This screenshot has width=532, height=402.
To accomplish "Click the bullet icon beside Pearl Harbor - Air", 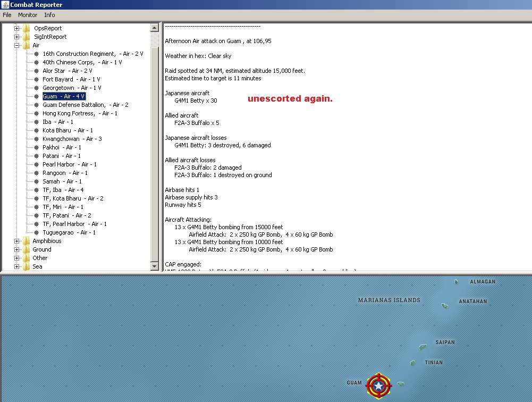I will pyautogui.click(x=36, y=164).
